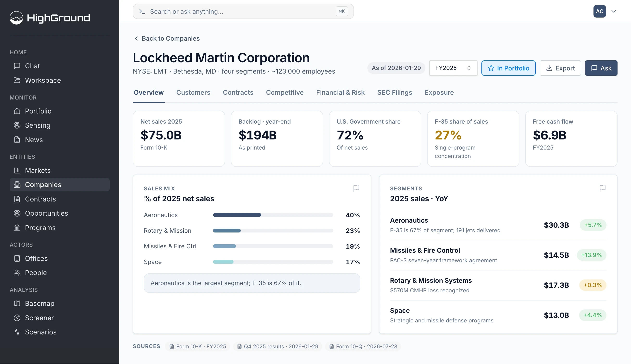The width and height of the screenshot is (631, 364).
Task: Open the Competitive tab
Action: click(x=284, y=93)
